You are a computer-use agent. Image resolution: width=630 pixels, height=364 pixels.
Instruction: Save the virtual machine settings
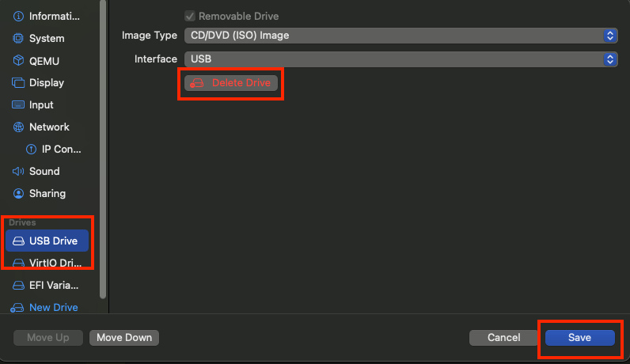point(580,337)
